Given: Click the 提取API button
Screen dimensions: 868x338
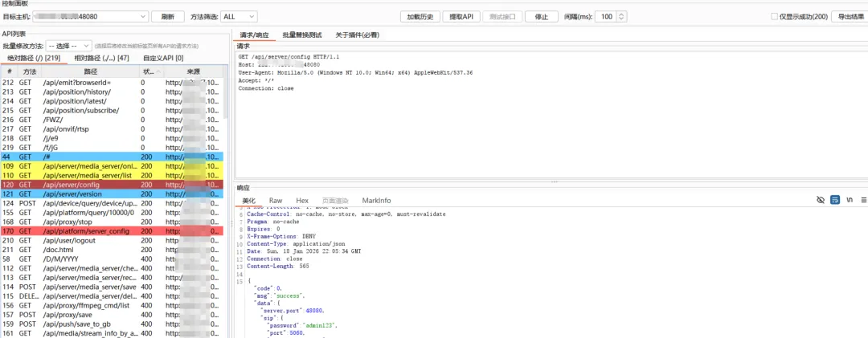Looking at the screenshot, I should tap(461, 17).
